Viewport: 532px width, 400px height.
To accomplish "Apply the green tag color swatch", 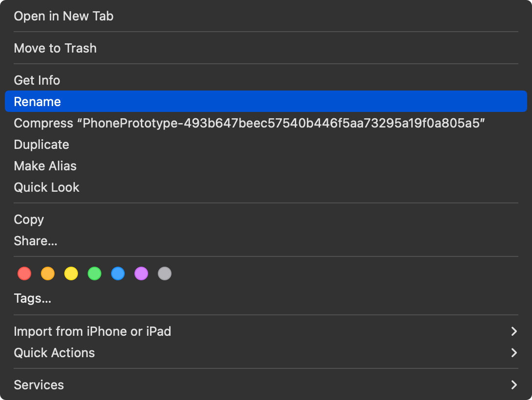I will 95,273.
